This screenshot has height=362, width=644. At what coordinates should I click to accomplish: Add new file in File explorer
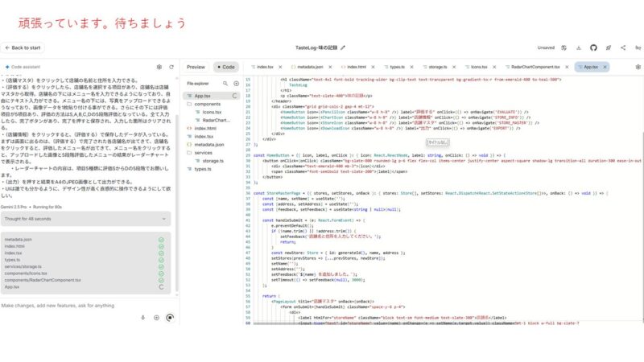click(x=236, y=83)
